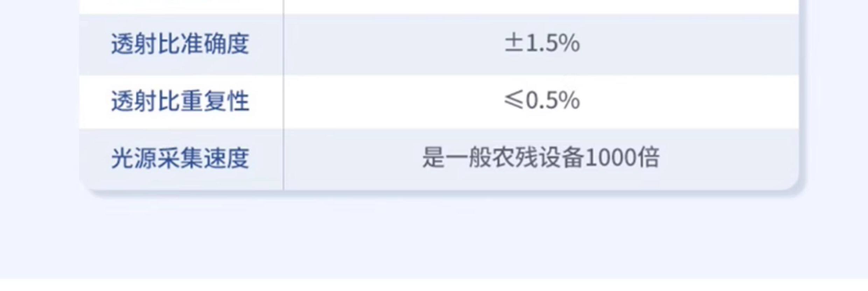This screenshot has height=291, width=868.
Task: Click the 透射比重复性 row label
Action: click(x=180, y=101)
